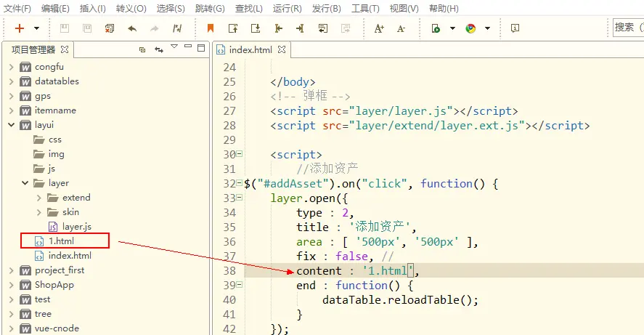This screenshot has width=644, height=335.
Task: Open the 工具(T) menu
Action: pos(365,8)
